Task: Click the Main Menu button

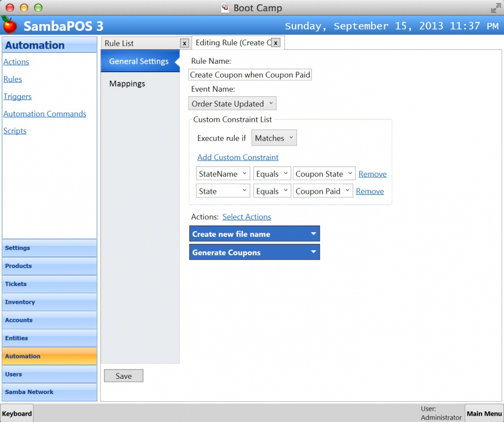Action: [x=484, y=414]
